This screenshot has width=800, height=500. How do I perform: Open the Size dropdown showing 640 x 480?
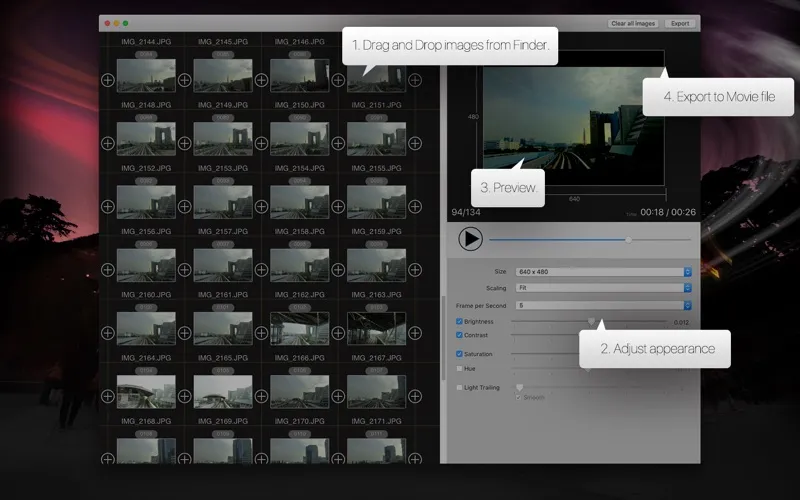click(604, 272)
